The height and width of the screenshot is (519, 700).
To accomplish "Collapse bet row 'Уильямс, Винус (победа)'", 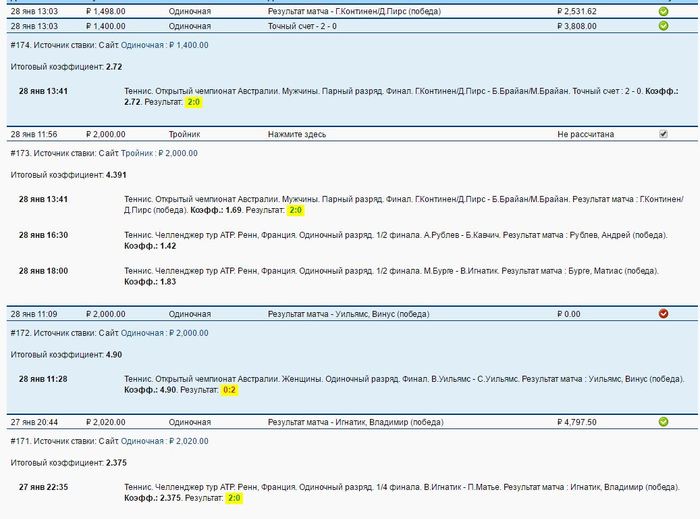I will [352, 314].
